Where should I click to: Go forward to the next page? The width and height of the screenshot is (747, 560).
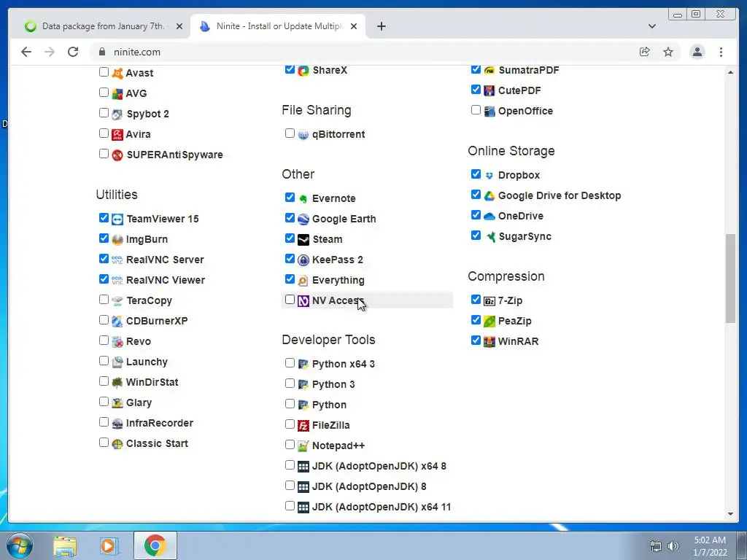(50, 52)
